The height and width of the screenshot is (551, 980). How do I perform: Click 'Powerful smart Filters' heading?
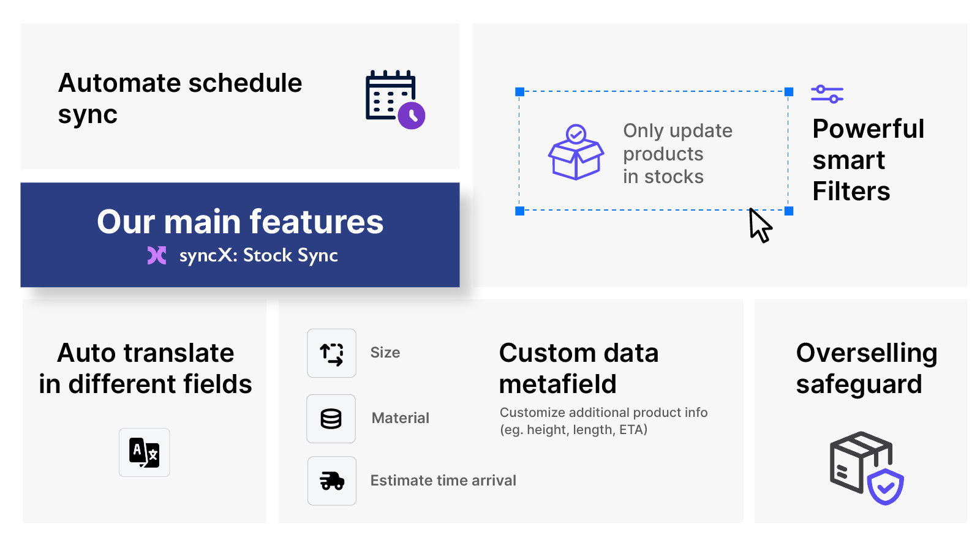click(869, 160)
